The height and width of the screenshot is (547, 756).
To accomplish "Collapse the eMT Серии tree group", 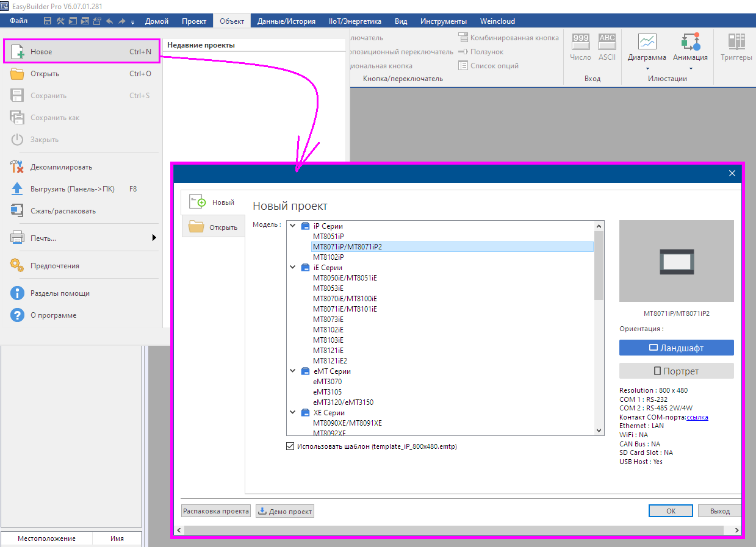I will point(293,371).
